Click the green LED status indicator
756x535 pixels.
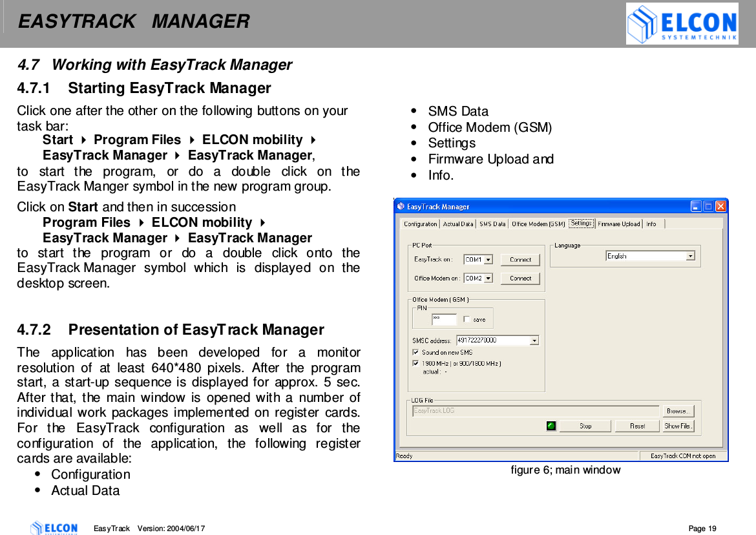coord(551,426)
